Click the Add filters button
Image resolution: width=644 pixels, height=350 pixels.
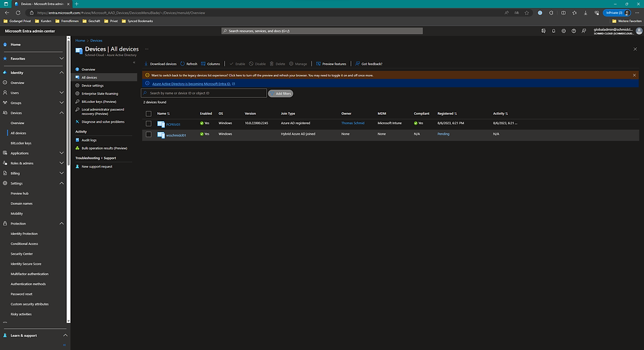pos(281,93)
